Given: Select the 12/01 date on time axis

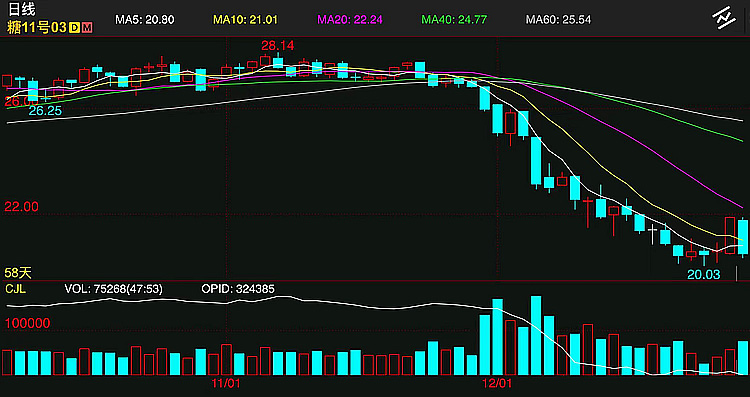Looking at the screenshot, I should tap(497, 383).
